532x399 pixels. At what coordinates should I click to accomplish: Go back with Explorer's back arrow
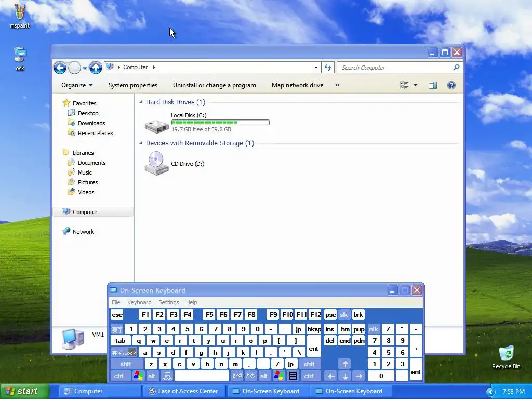pos(60,68)
